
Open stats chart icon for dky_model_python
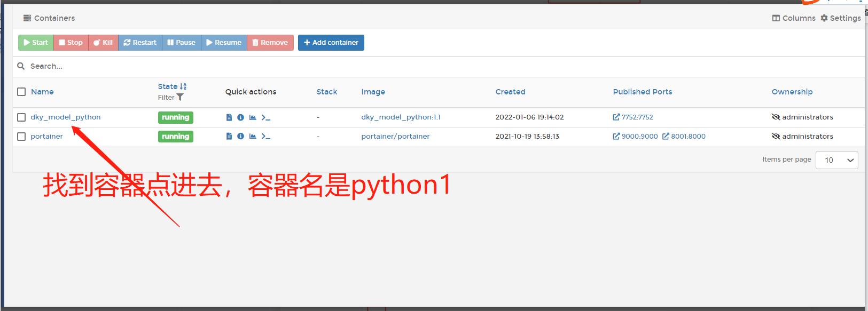253,117
